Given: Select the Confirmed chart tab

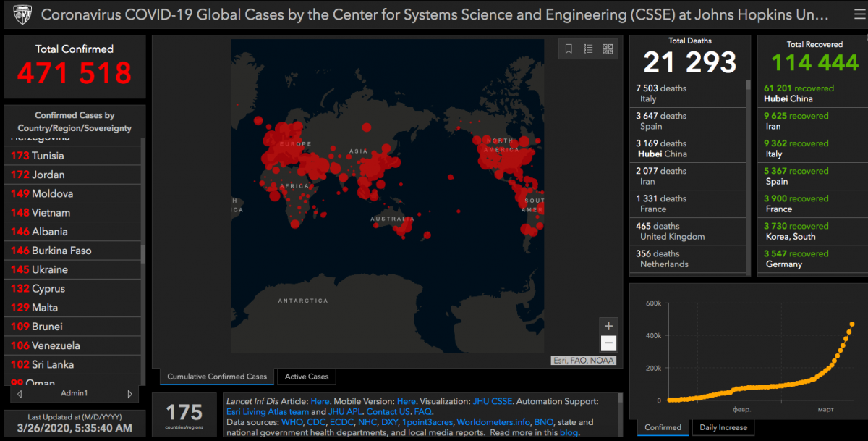Looking at the screenshot, I should click(663, 427).
